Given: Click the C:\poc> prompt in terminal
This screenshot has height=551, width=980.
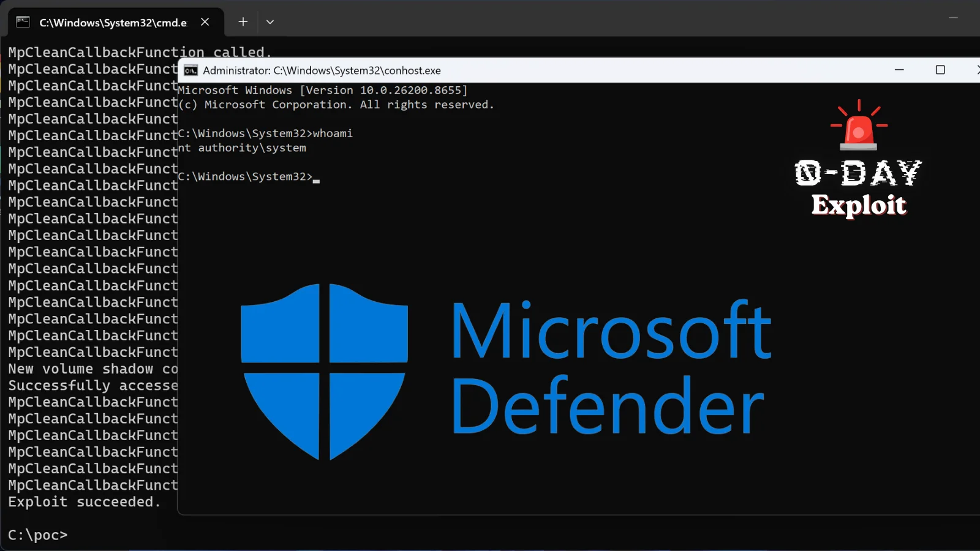Looking at the screenshot, I should (x=38, y=535).
